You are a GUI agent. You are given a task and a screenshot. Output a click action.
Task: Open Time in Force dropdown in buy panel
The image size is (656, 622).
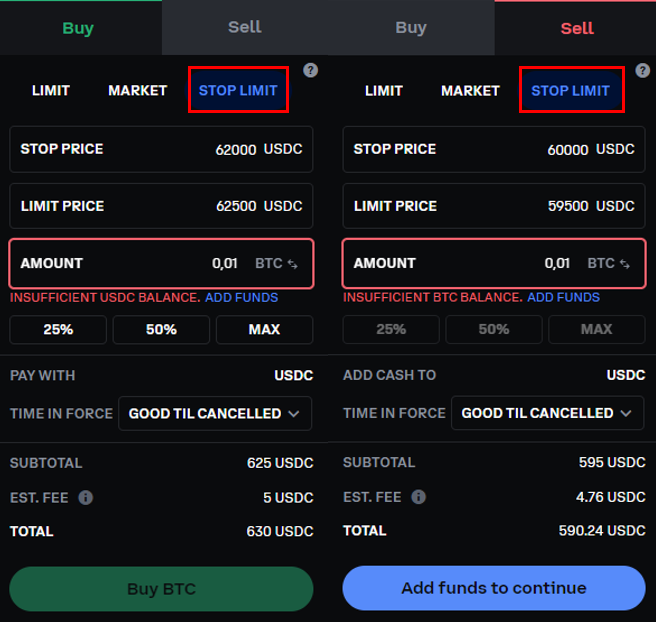215,413
